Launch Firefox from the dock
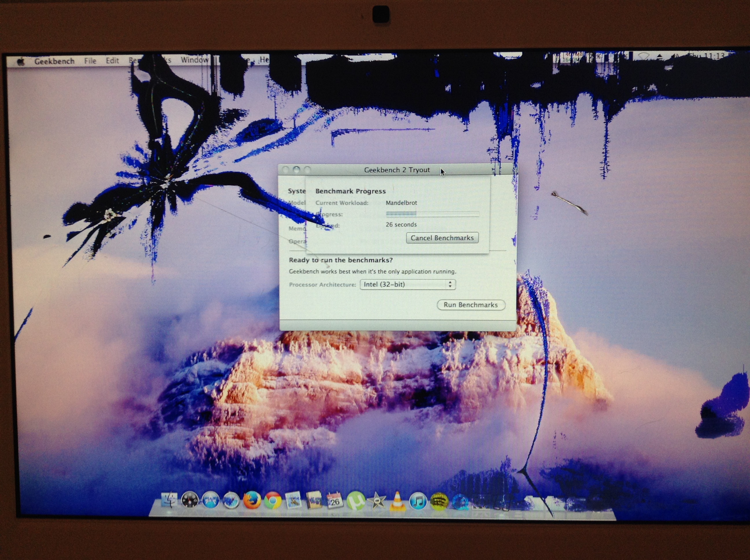This screenshot has height=560, width=750. (251, 500)
